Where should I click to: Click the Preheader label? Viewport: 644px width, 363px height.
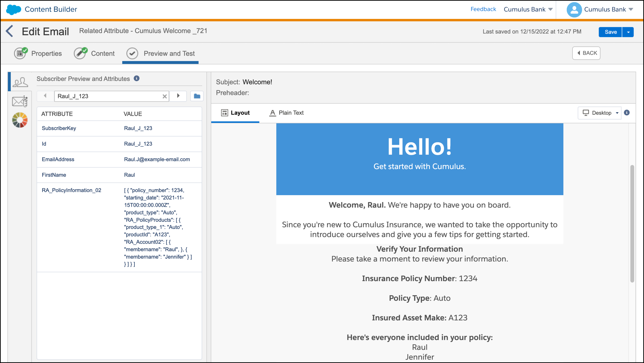pos(232,93)
